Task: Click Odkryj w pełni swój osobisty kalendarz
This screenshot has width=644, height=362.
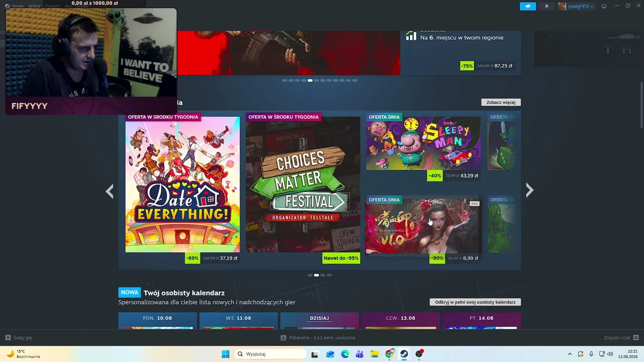Action: (x=475, y=302)
